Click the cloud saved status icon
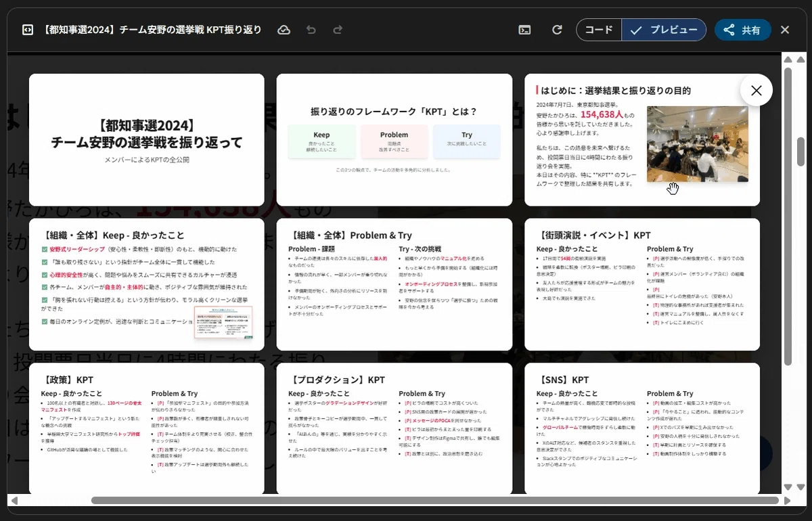This screenshot has width=812, height=521. point(284,30)
